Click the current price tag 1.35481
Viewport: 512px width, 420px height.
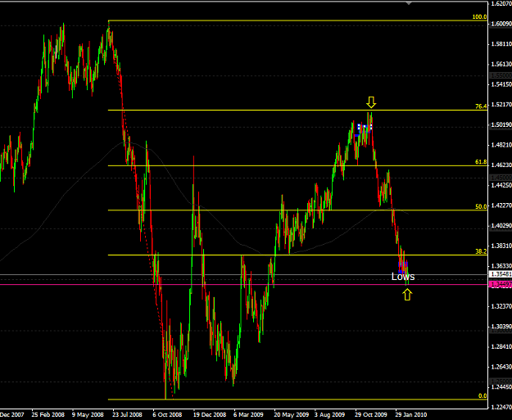pos(501,274)
